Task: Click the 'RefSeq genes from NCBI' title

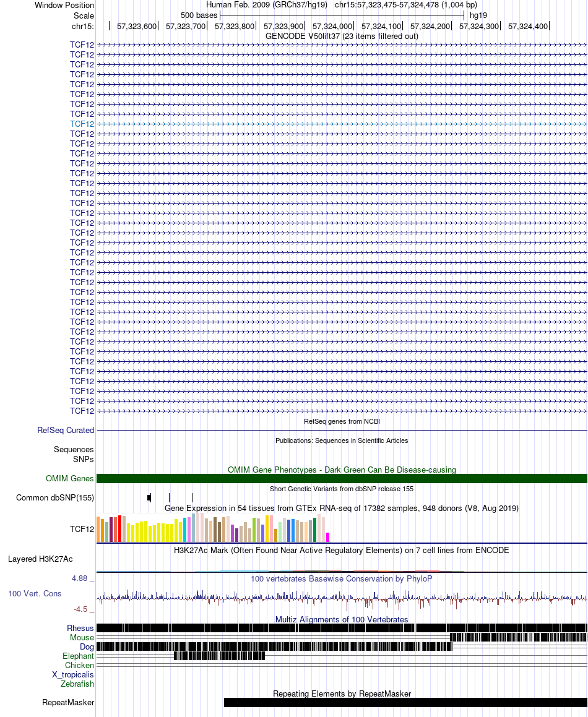Action: [342, 421]
